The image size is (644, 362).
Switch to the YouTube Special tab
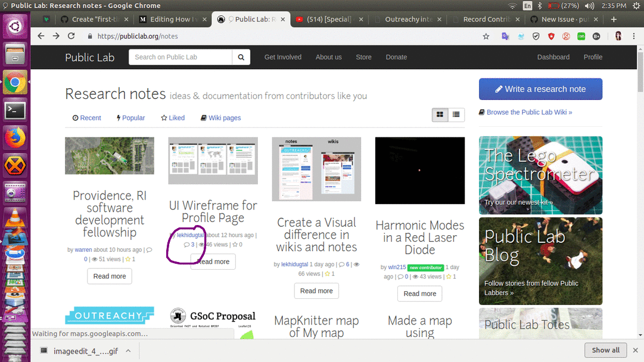point(329,19)
